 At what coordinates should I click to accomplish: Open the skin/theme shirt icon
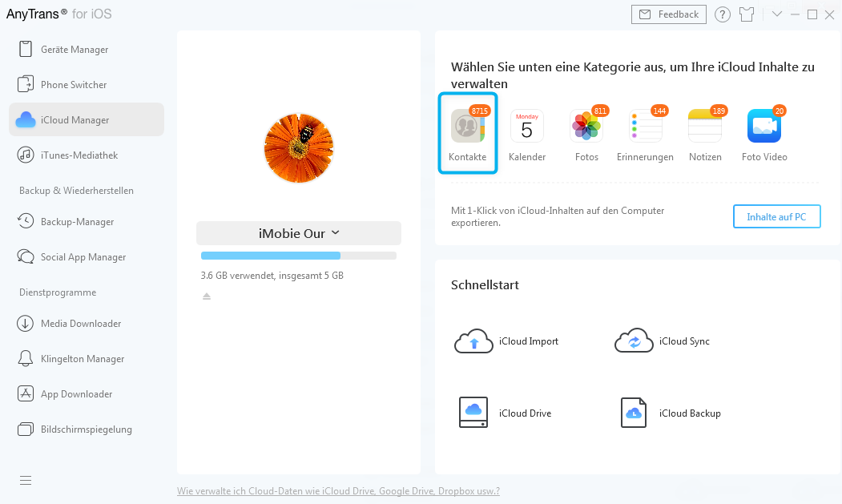747,14
